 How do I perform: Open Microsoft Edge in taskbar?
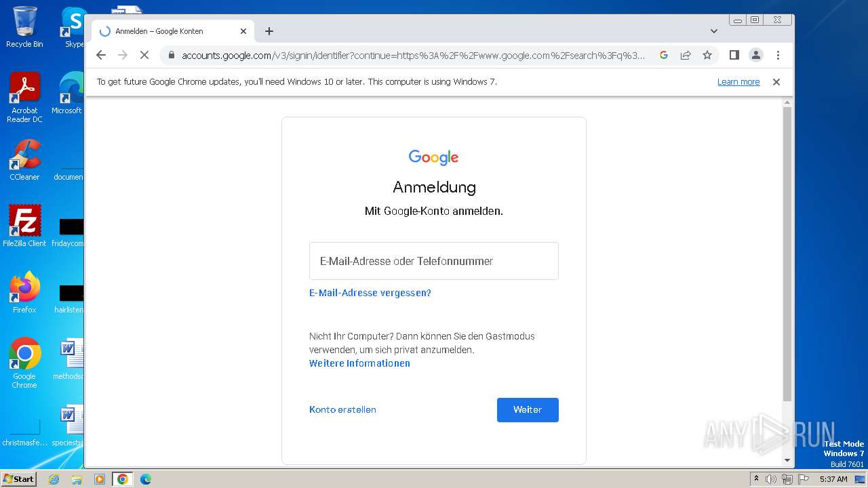146,479
